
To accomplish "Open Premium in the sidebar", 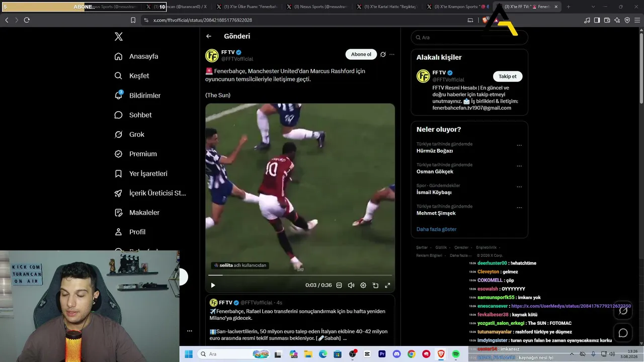I will [x=135, y=154].
